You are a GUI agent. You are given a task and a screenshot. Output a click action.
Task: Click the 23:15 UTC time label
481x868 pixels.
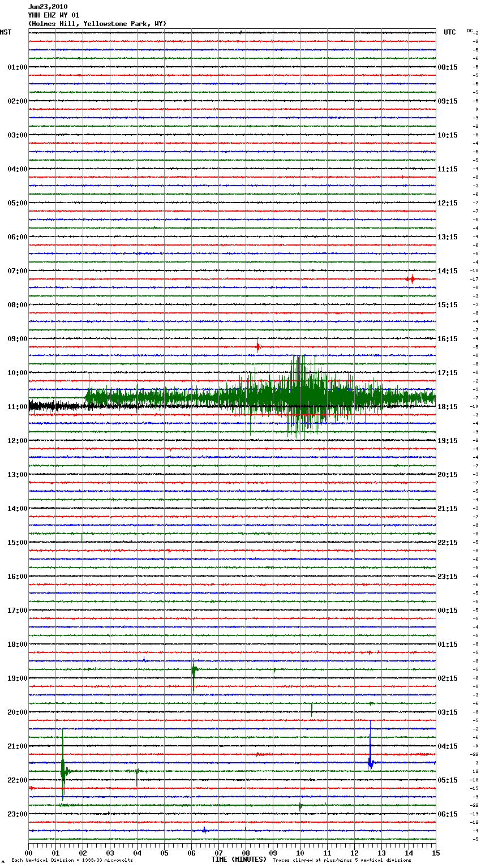(x=448, y=576)
